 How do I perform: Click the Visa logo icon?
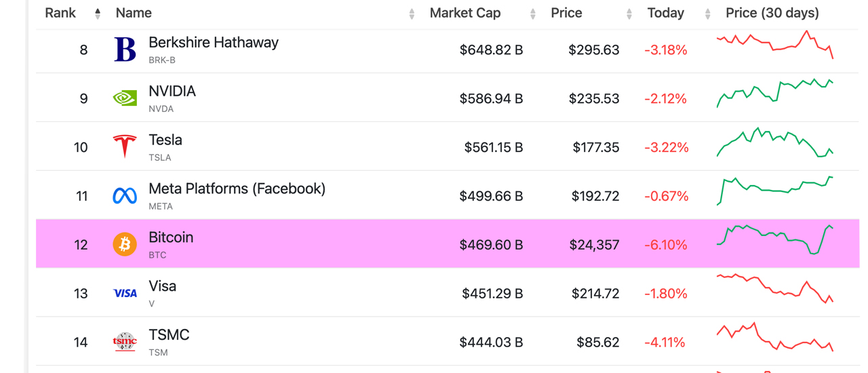(x=125, y=293)
